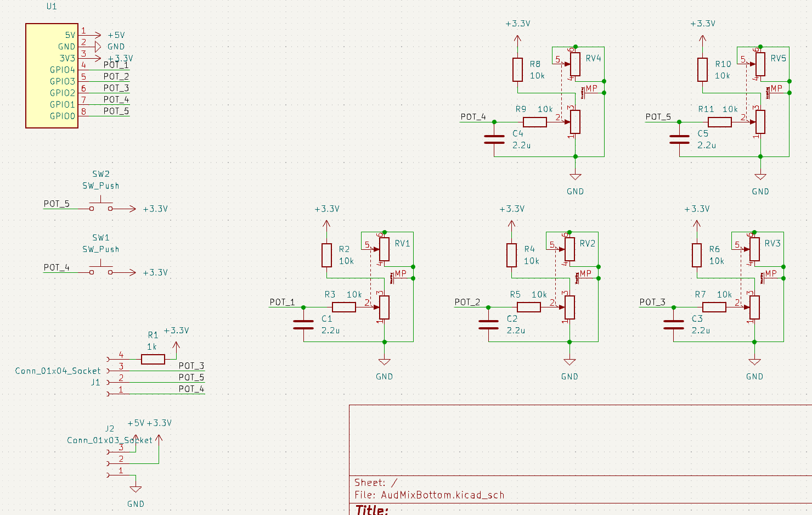This screenshot has height=515, width=812.
Task: Click the +3.3V power arrow above R1
Action: click(176, 346)
